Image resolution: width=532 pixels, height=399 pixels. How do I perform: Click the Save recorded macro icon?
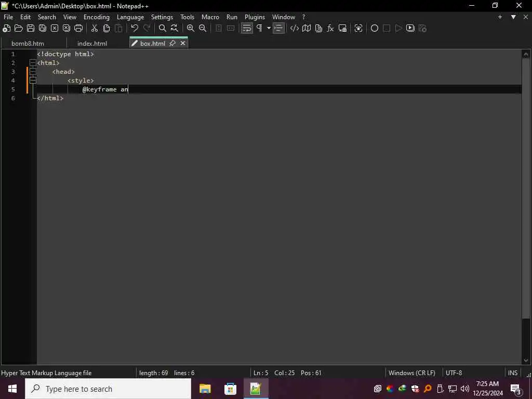[x=423, y=29]
